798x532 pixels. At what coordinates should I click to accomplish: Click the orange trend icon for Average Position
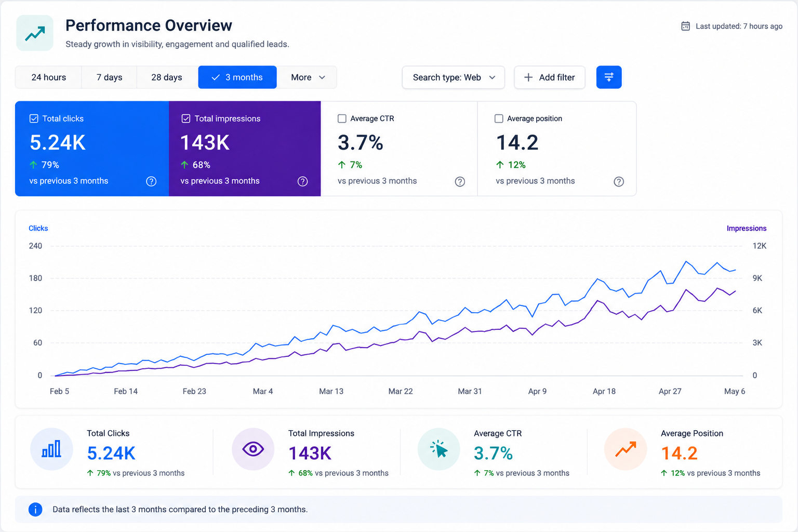pos(626,449)
